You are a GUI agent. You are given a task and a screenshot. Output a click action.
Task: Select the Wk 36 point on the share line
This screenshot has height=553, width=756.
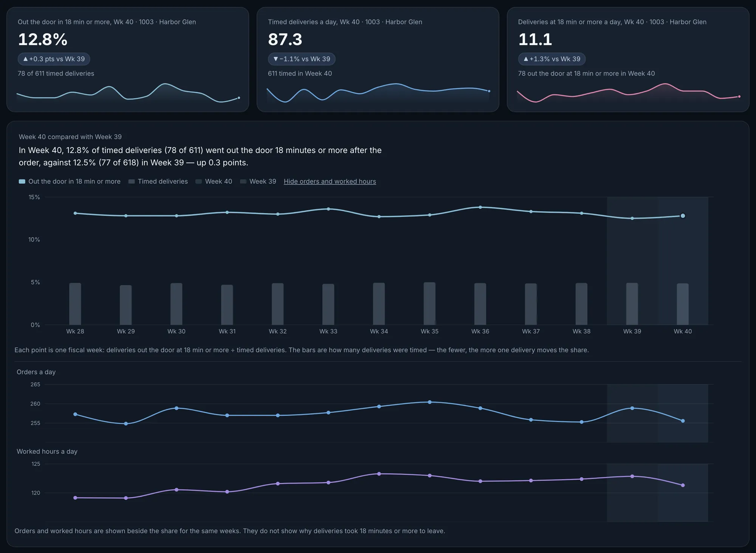[480, 207]
